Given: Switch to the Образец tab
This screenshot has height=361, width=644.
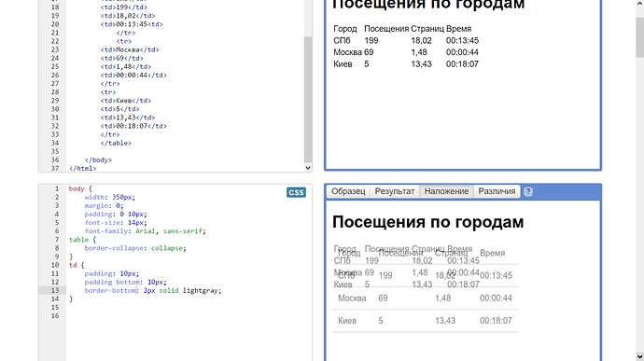Looking at the screenshot, I should (x=348, y=191).
